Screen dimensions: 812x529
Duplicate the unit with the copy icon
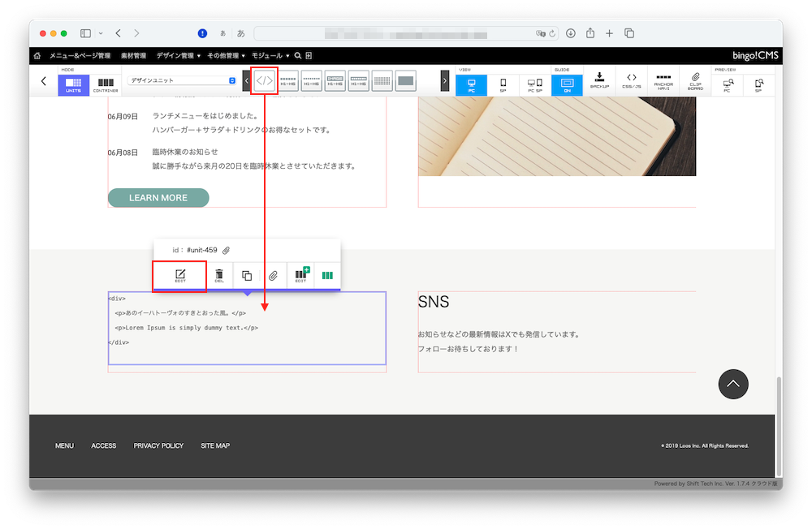pos(246,276)
